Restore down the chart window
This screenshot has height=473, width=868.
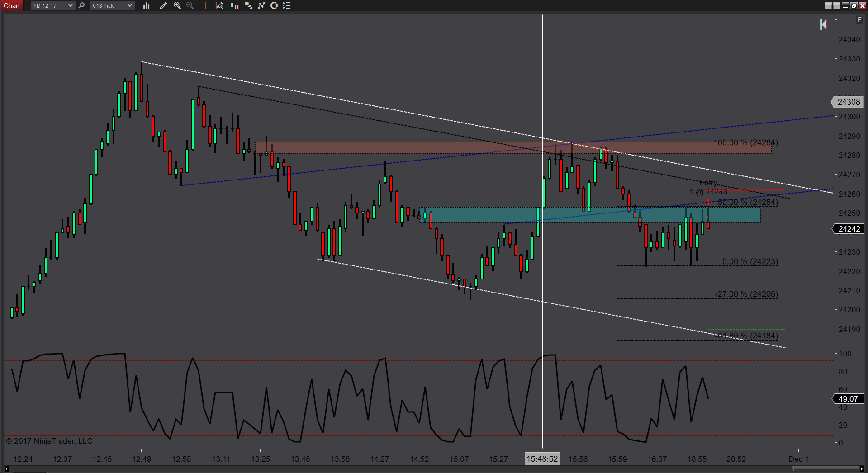[854, 6]
